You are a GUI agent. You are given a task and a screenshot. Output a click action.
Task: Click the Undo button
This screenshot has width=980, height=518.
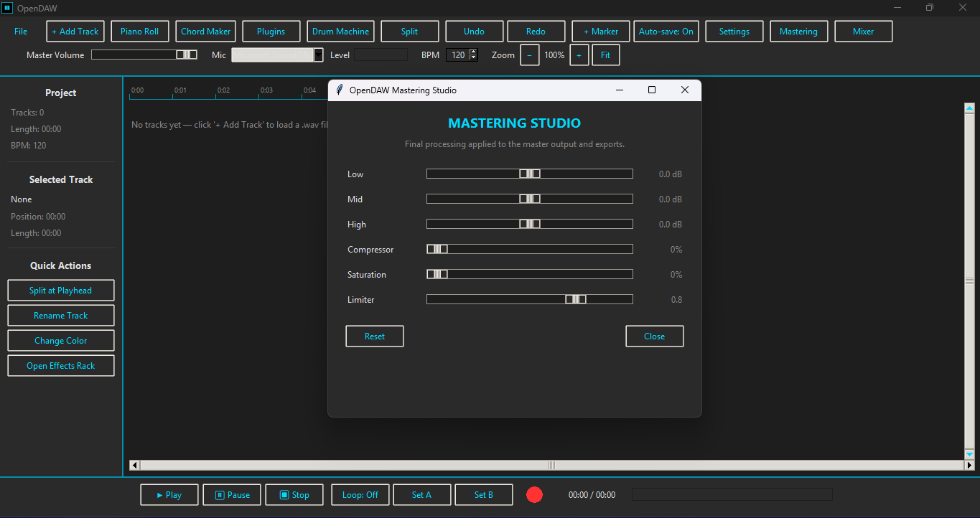tap(475, 32)
